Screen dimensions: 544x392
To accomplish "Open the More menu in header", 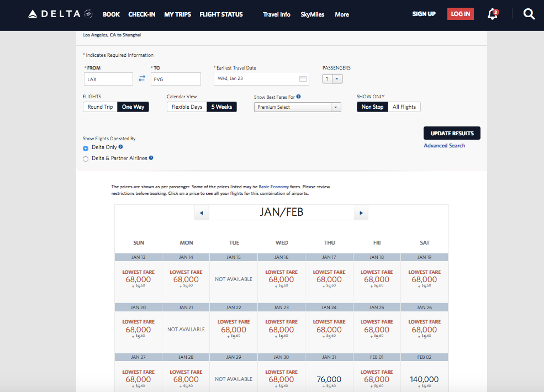I will point(342,14).
